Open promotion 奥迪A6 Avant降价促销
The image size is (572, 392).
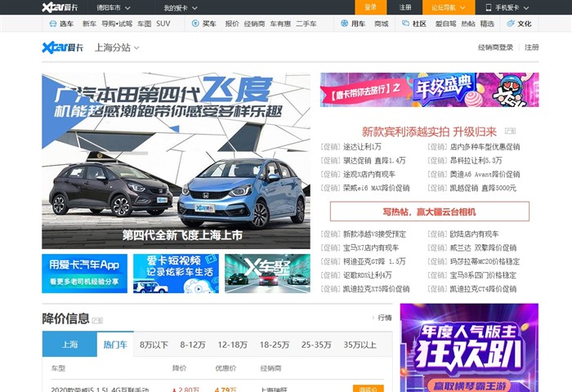click(x=485, y=174)
